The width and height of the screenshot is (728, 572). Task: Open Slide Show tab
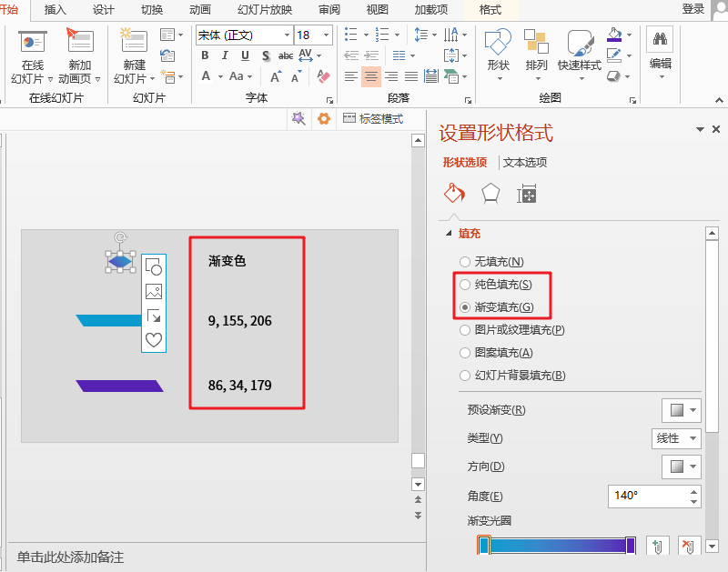pos(265,9)
